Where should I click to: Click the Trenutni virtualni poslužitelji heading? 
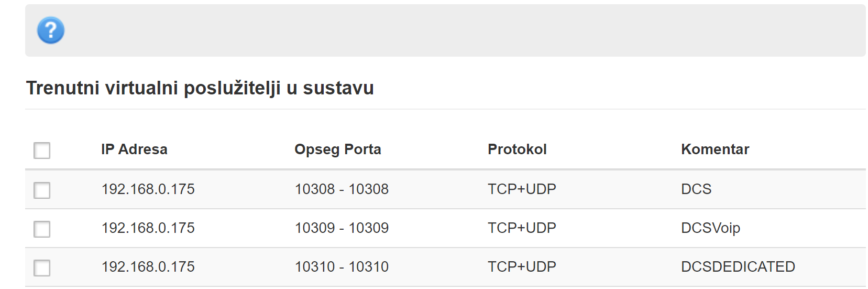(x=200, y=88)
